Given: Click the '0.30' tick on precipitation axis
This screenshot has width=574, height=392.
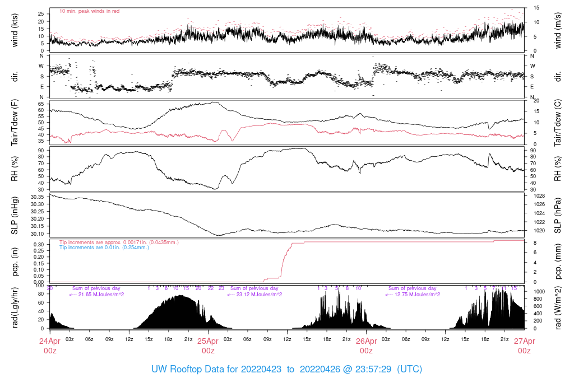Looking at the screenshot, I should coord(39,244).
